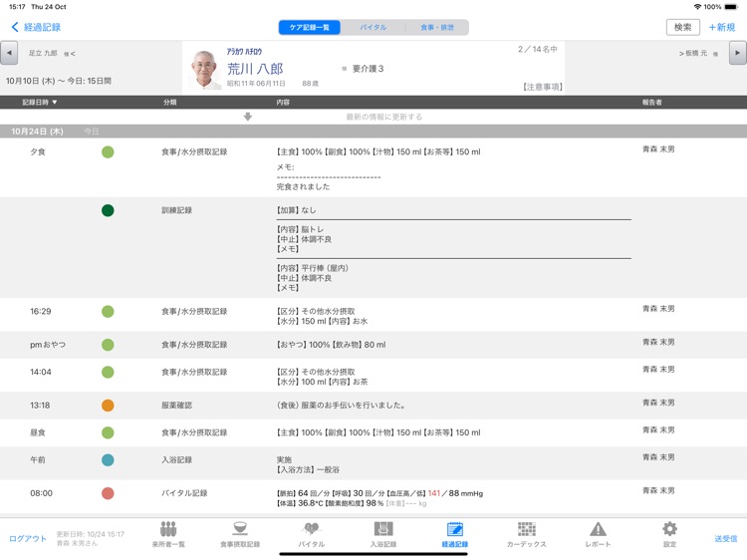Screen dimensions: 747x560
Task: Go back to 経過記録 with back chevron
Action: [36, 27]
